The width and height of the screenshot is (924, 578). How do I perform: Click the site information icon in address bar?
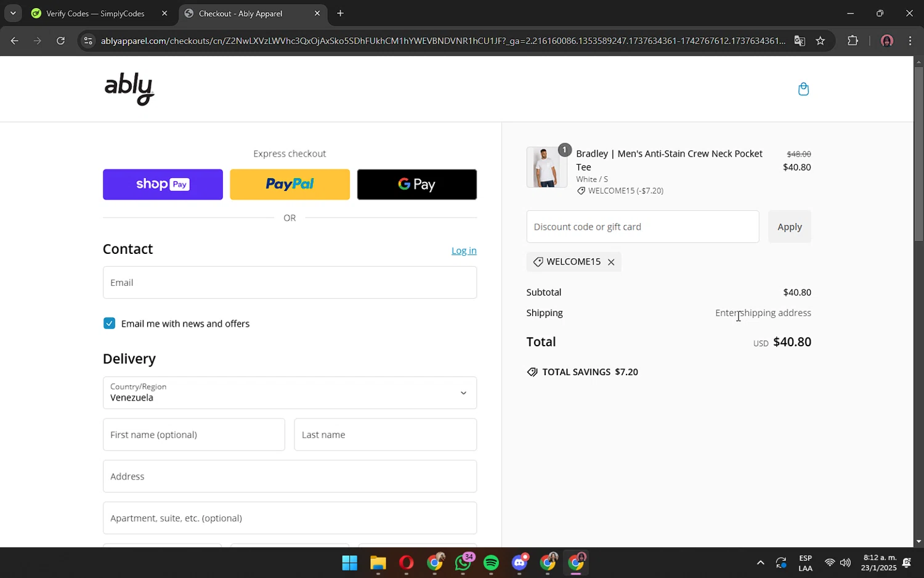point(88,41)
